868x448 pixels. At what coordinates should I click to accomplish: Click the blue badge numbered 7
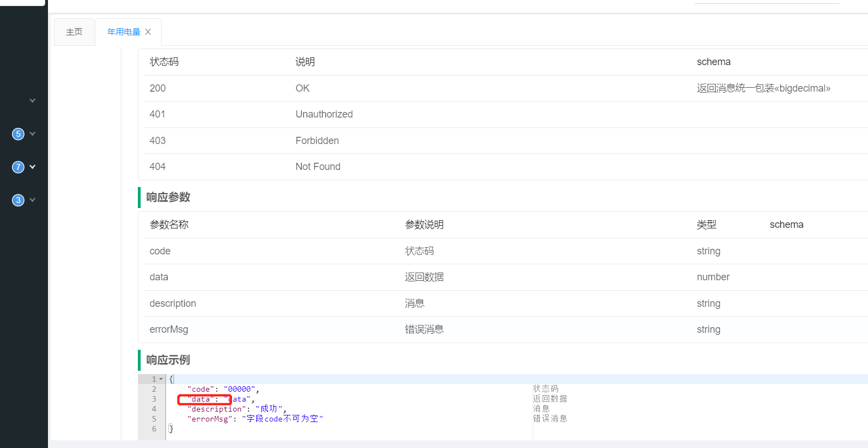(18, 167)
